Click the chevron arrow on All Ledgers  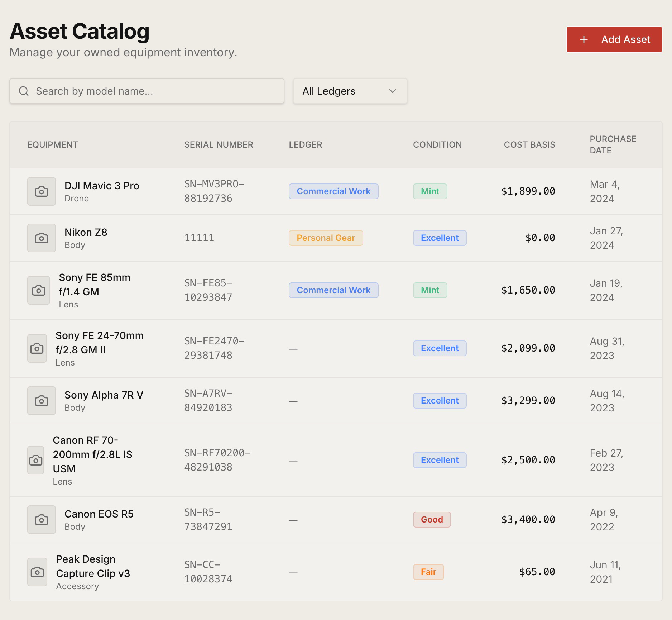tap(393, 91)
